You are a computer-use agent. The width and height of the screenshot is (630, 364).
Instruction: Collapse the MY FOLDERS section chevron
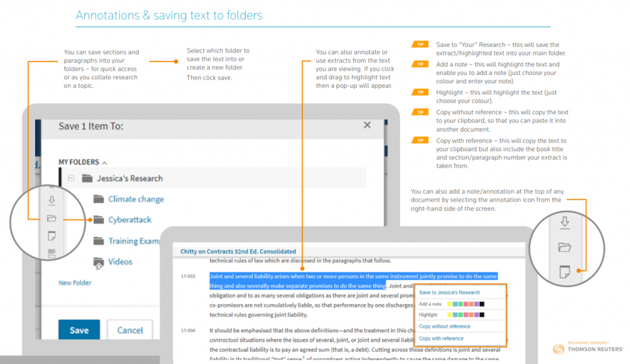tap(105, 162)
